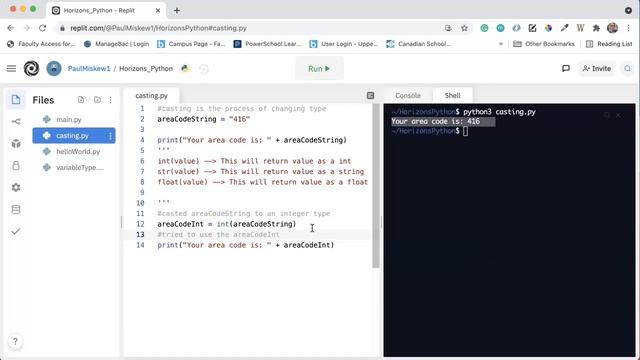The image size is (640, 360).
Task: Open Unit tests checkmark icon in sidebar
Action: coord(16,231)
